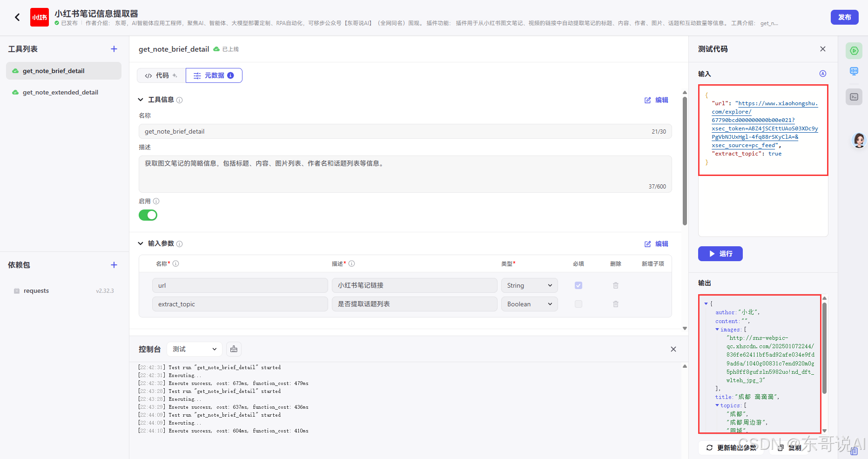The width and height of the screenshot is (868, 459).
Task: Click the 发布 publish button
Action: point(844,17)
